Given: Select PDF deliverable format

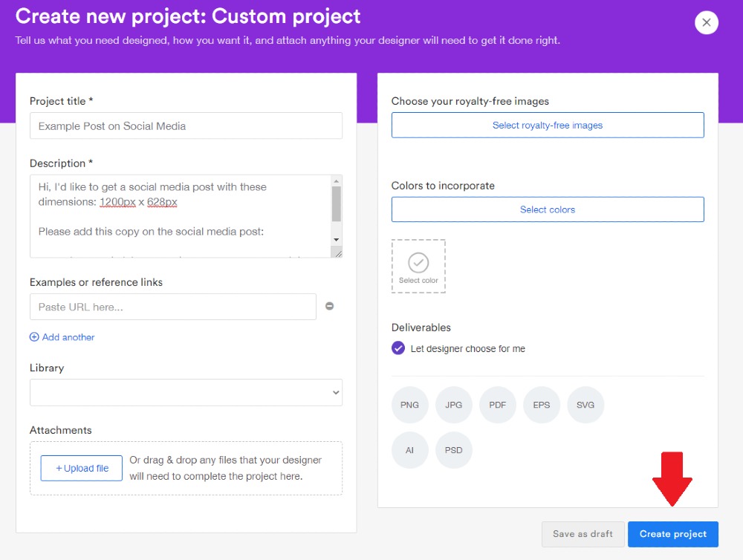Looking at the screenshot, I should [x=498, y=405].
